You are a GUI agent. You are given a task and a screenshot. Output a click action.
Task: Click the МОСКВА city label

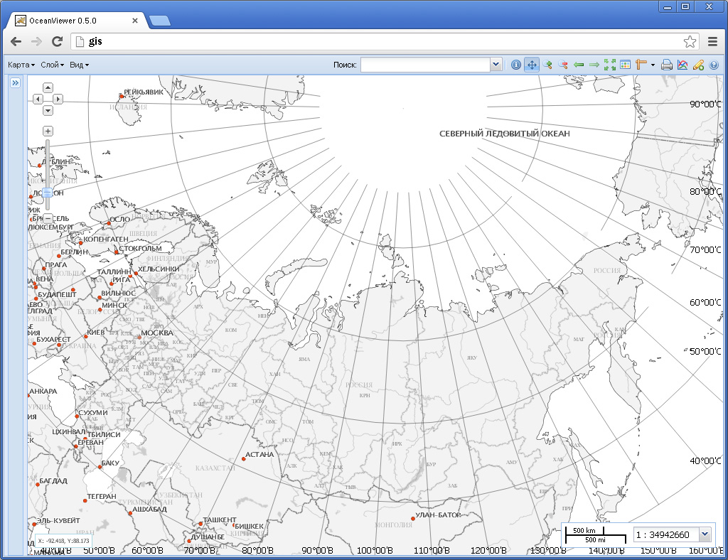(157, 333)
